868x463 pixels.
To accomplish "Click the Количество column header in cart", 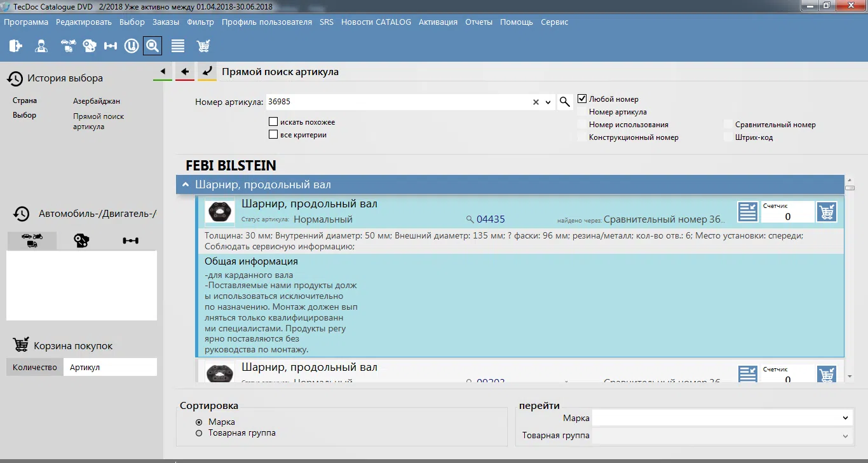I will tap(35, 367).
